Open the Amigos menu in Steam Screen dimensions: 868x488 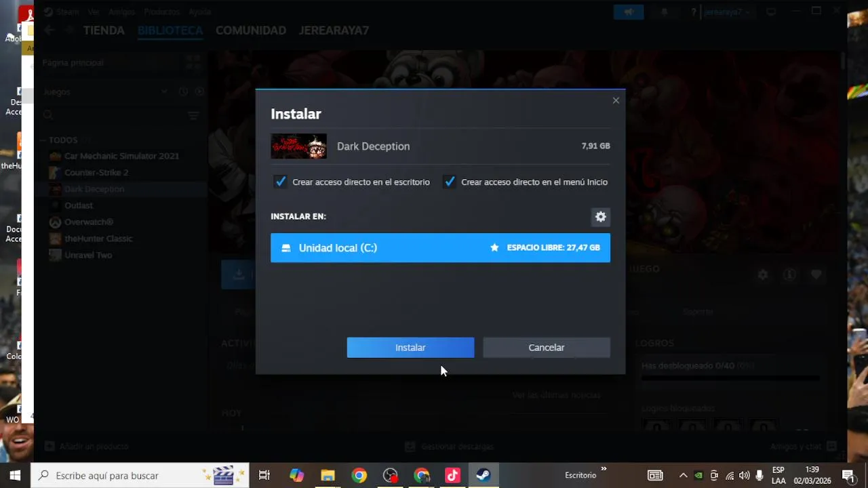(x=121, y=12)
